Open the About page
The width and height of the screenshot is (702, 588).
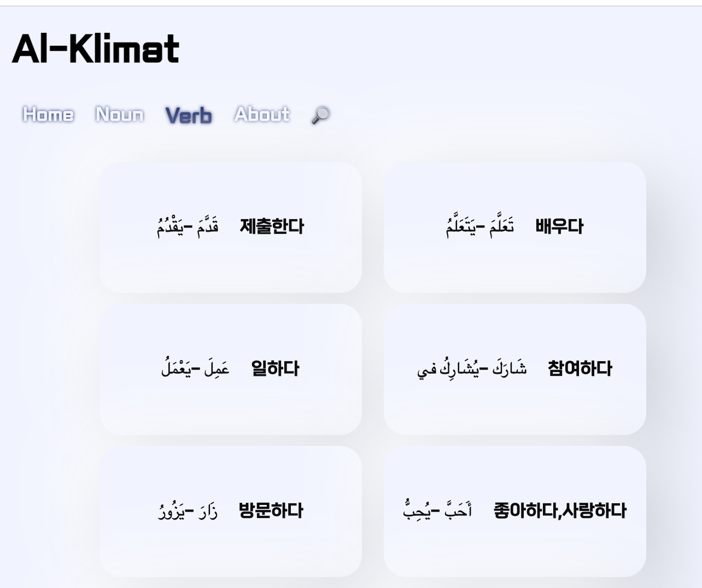(262, 115)
